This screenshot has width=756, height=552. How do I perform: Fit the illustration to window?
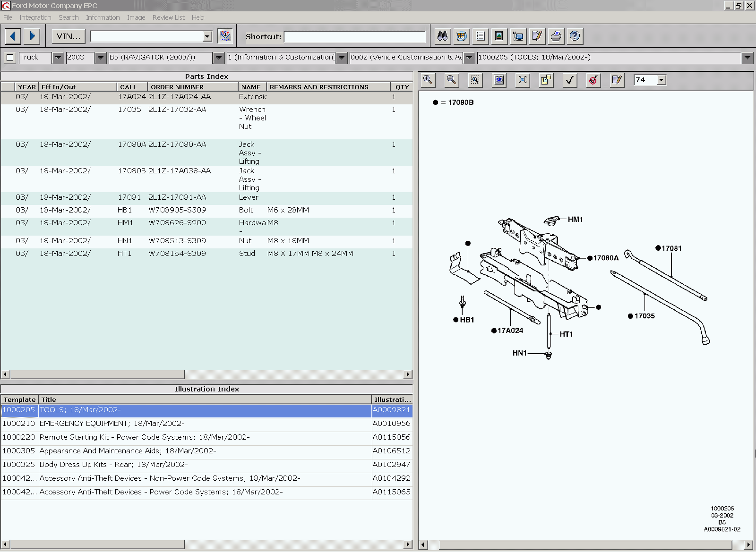(523, 80)
